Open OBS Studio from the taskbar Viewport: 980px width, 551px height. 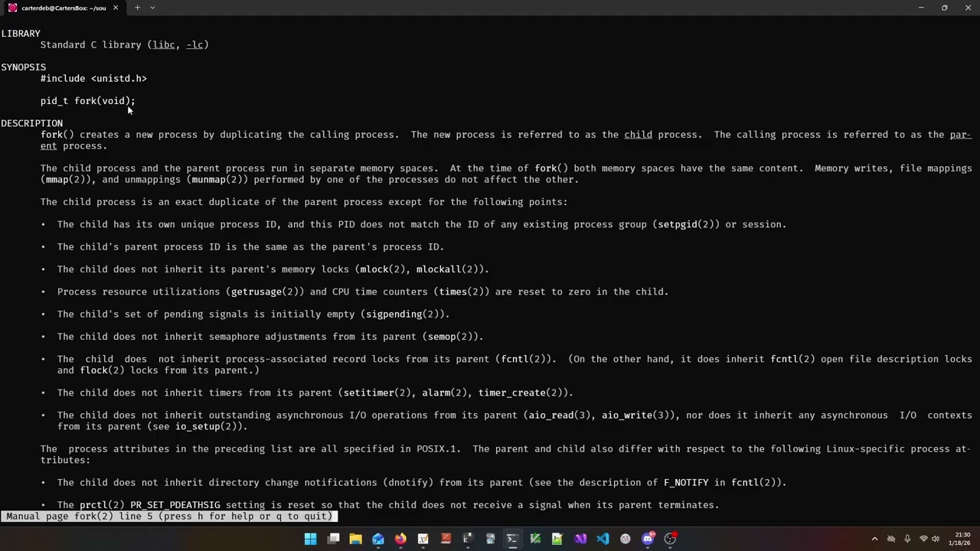[x=670, y=539]
